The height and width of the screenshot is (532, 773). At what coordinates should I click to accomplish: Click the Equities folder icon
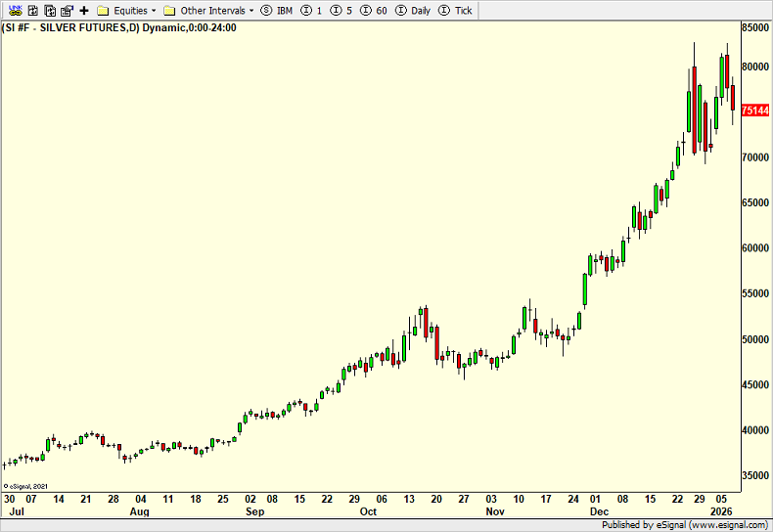102,10
